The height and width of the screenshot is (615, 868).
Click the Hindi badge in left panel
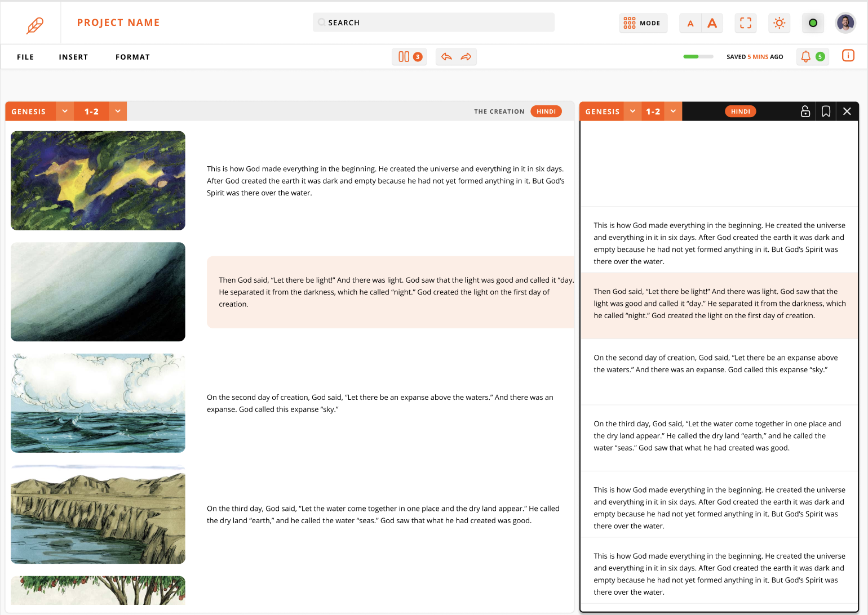[x=546, y=112]
